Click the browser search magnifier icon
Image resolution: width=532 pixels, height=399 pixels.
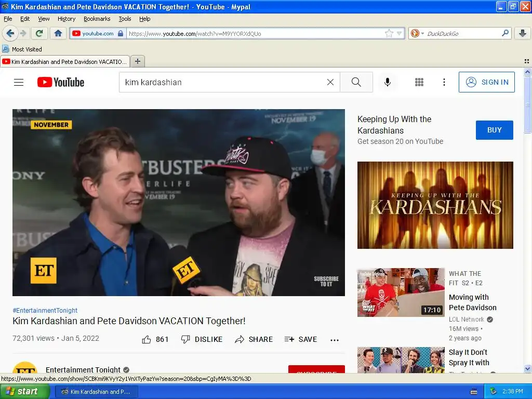[505, 33]
